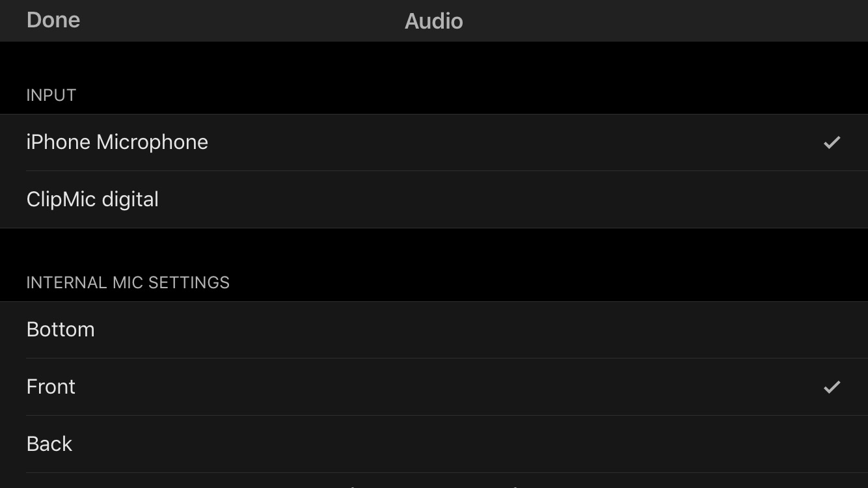
Task: Click the INTERNAL MIC SETTINGS section header
Action: tap(128, 282)
